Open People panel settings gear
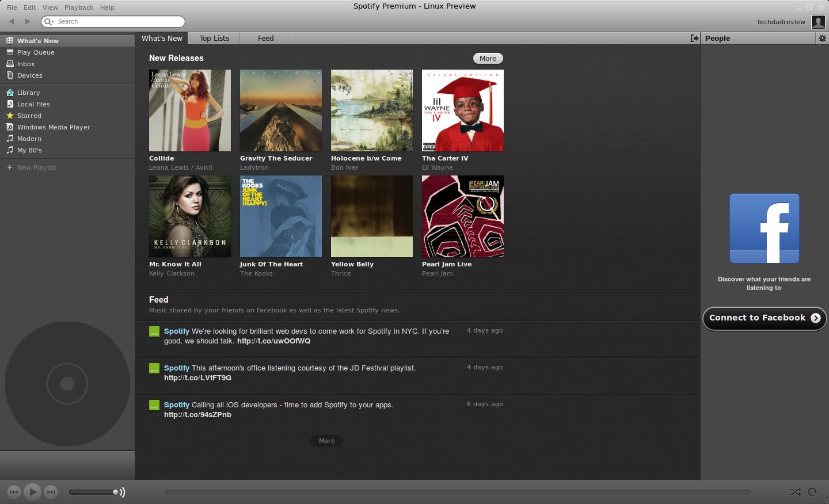 coord(822,38)
